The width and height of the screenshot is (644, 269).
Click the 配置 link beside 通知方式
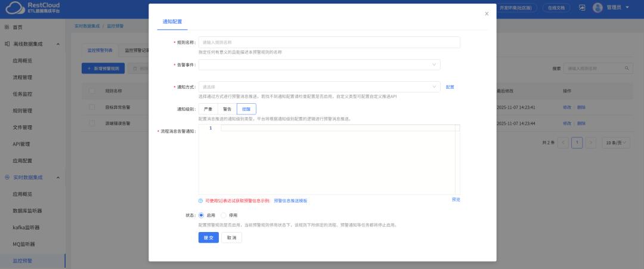[x=450, y=87]
